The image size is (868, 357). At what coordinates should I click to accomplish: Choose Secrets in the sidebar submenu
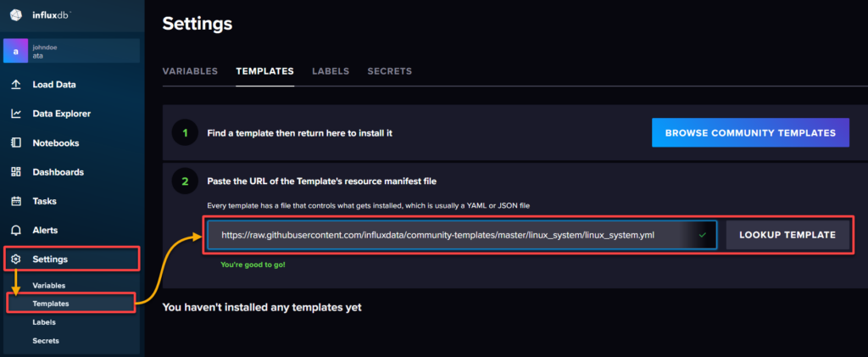tap(46, 340)
